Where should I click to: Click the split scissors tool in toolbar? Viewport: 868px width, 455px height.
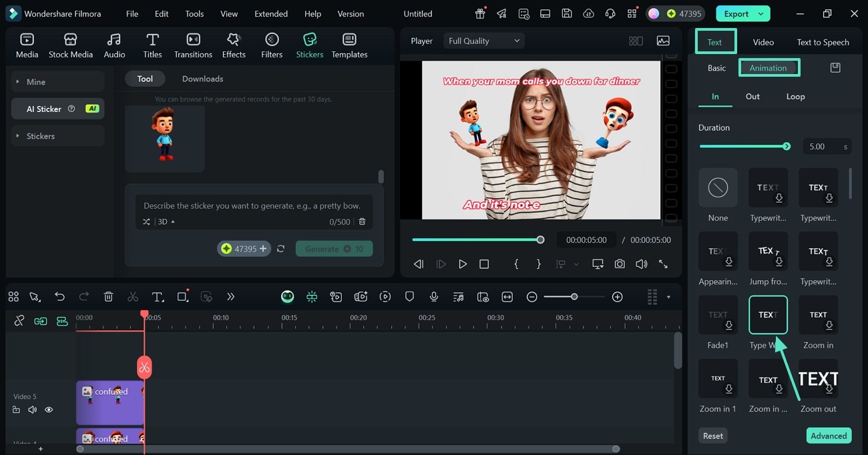point(133,297)
